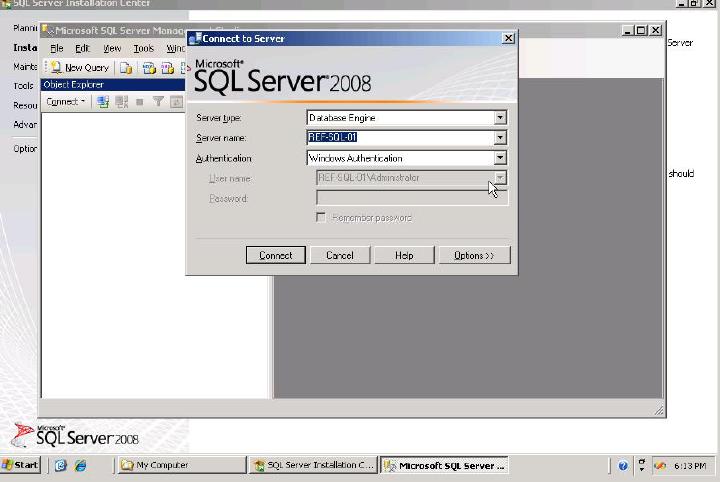Click the Show Desktop quick launch icon
The width and height of the screenshot is (720, 482).
tap(60, 465)
